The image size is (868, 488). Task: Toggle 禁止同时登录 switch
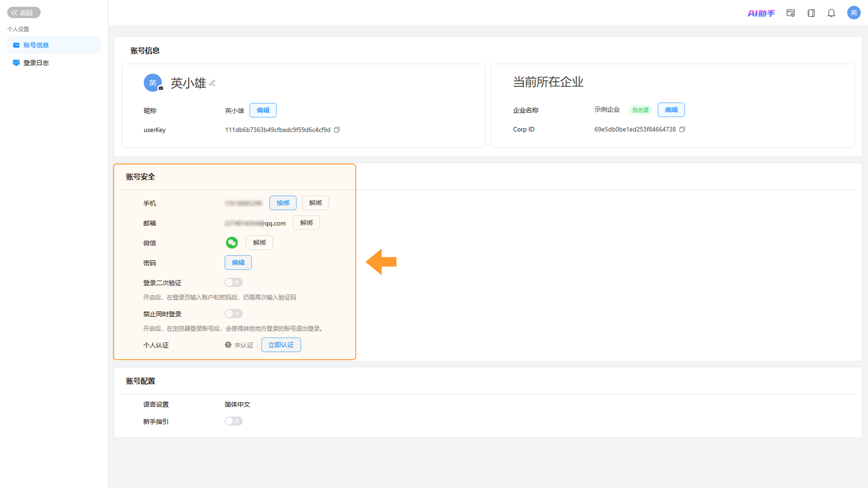pos(234,314)
